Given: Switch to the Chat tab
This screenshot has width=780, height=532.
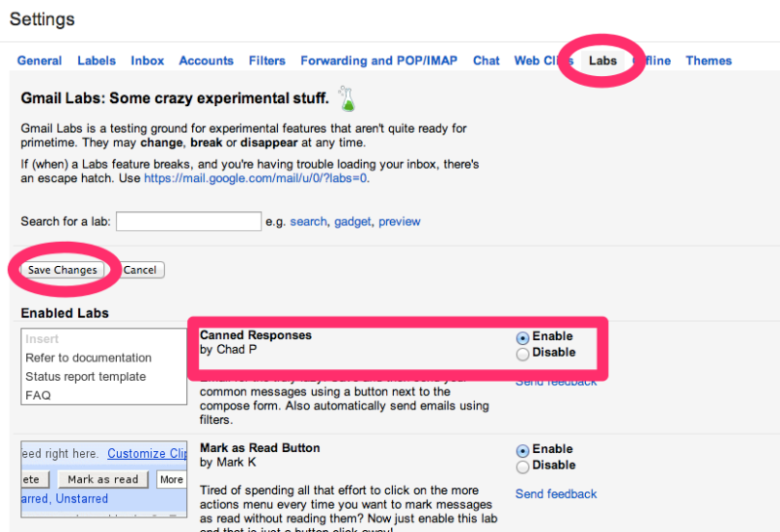Looking at the screenshot, I should 486,60.
